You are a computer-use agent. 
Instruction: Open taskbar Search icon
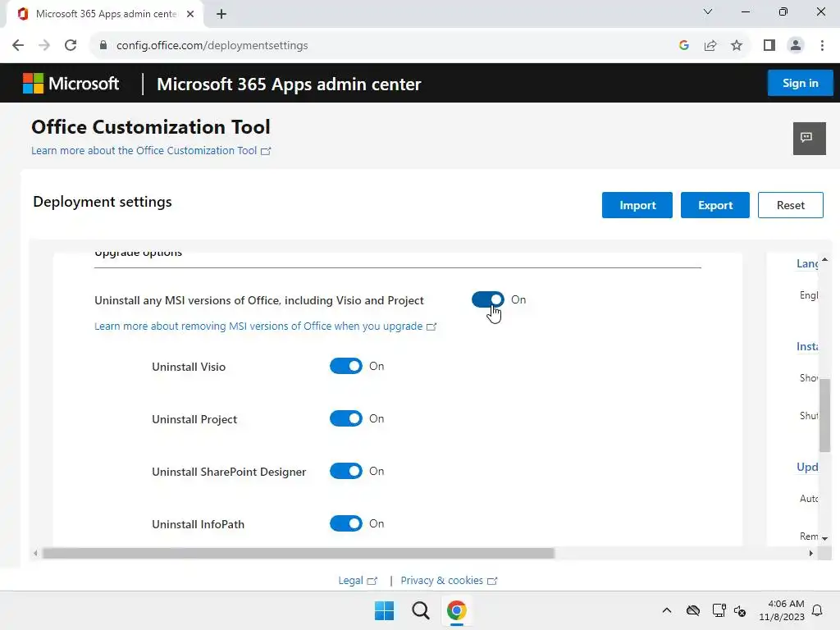tap(420, 610)
